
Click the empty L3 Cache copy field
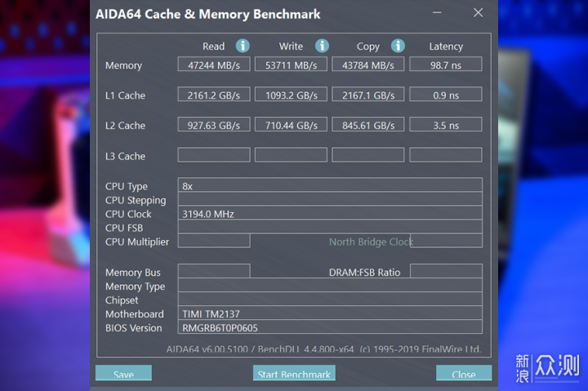point(367,155)
